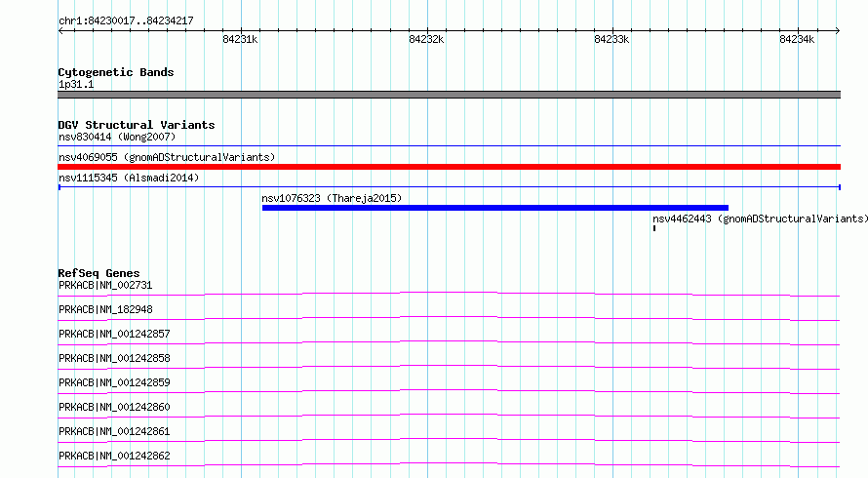Click the nsv830414 (Wong2007) variant label

pyautogui.click(x=117, y=137)
